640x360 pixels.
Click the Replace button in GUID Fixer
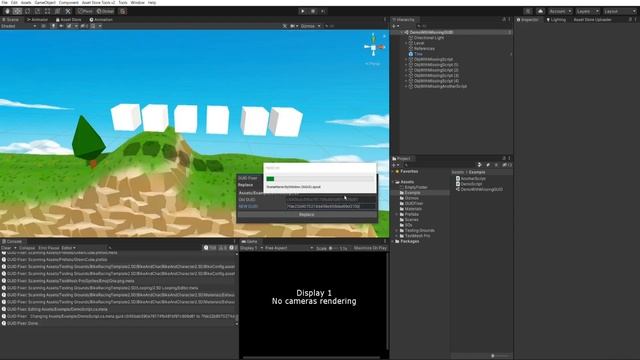pyautogui.click(x=307, y=214)
